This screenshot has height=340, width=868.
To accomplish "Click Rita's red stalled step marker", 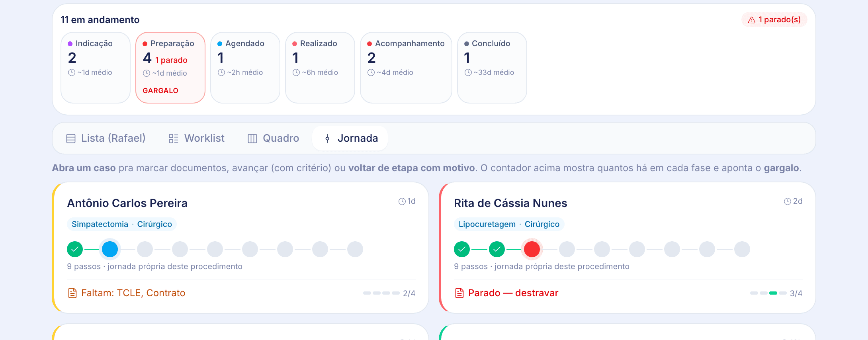I will coord(532,249).
